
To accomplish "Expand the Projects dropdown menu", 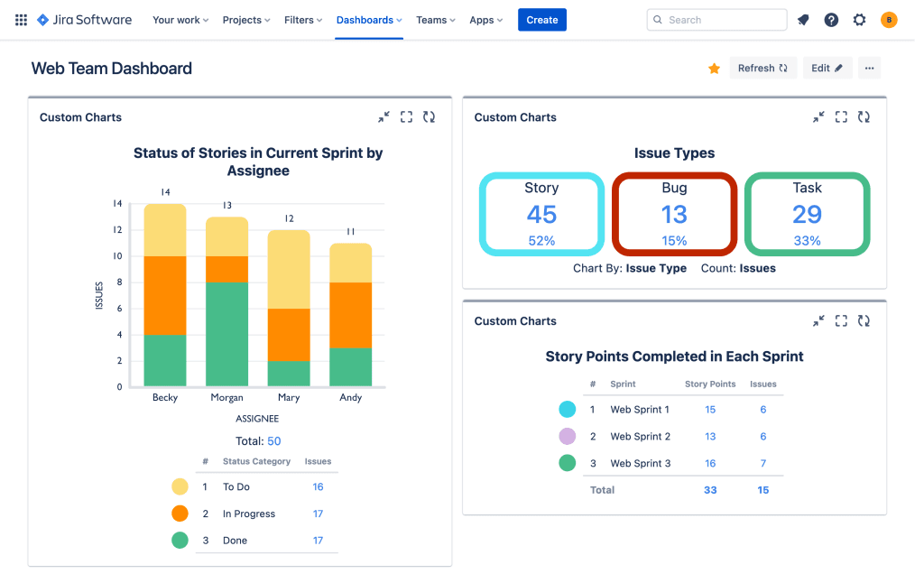I will click(x=246, y=20).
